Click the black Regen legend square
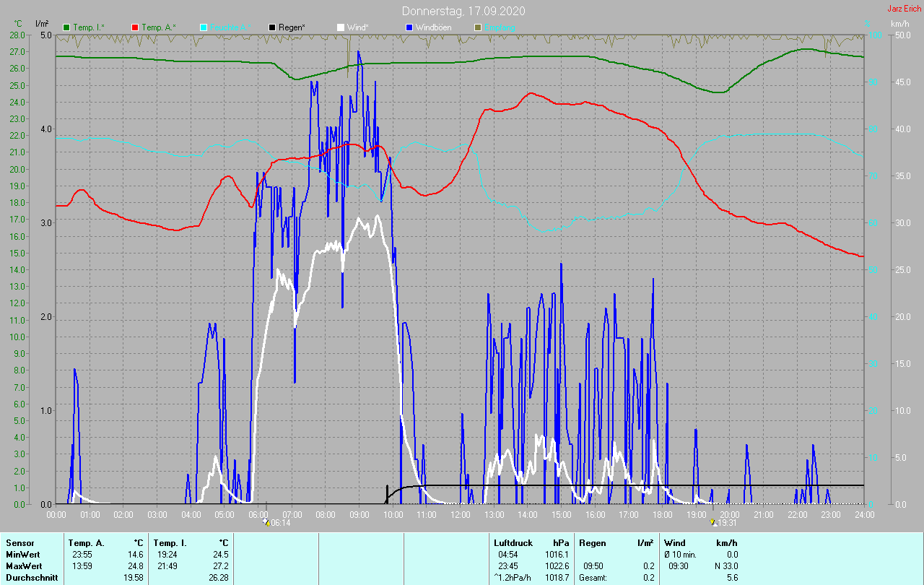 pos(272,27)
